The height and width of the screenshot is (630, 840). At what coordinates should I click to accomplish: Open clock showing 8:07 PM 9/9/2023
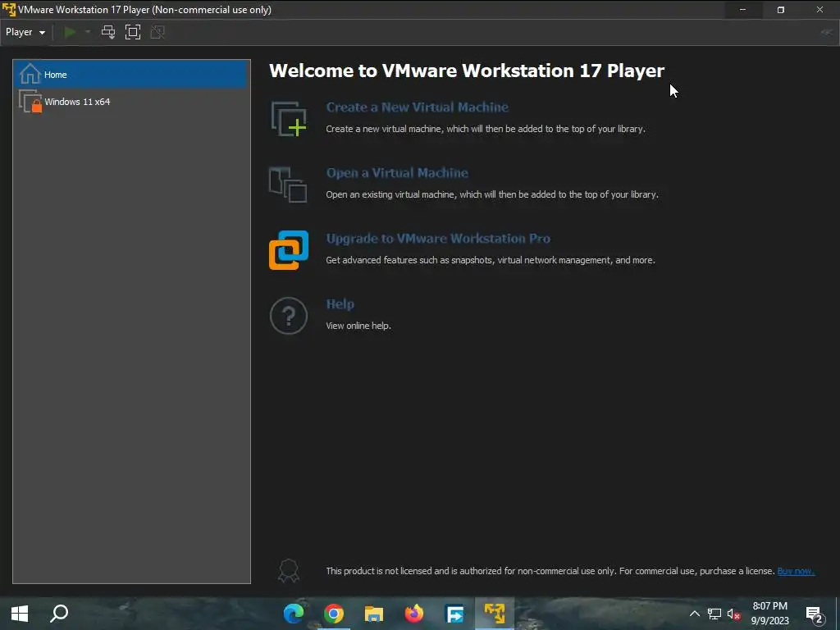coord(769,614)
